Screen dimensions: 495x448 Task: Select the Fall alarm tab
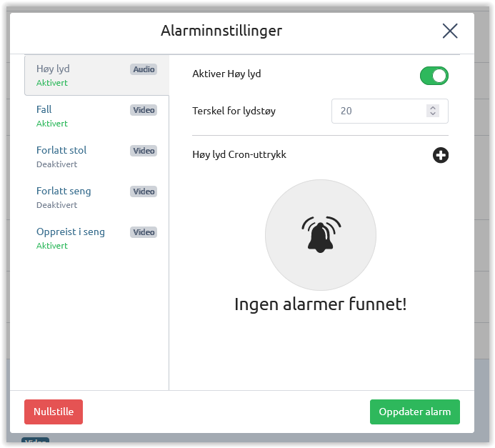96,116
